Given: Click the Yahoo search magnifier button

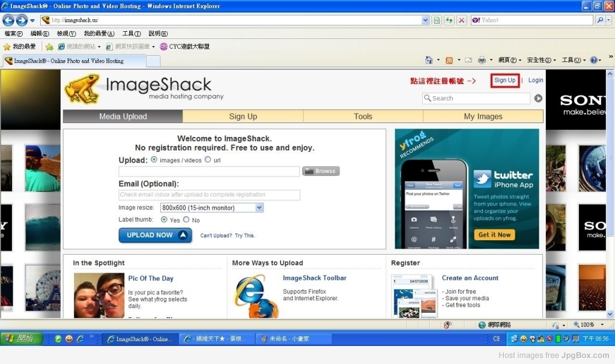Looking at the screenshot, I should click(601, 20).
